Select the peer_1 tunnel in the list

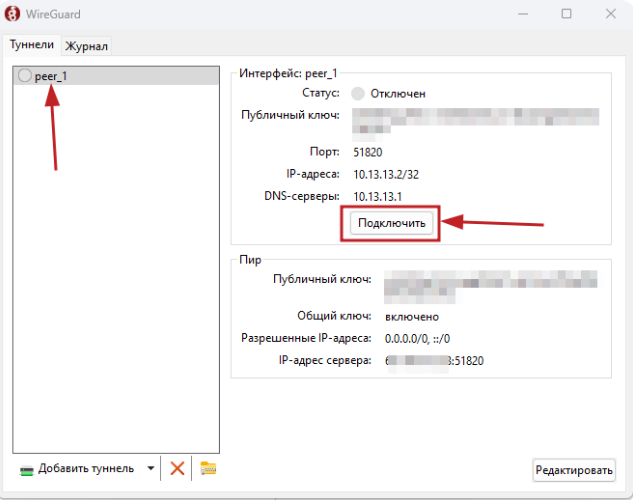116,76
